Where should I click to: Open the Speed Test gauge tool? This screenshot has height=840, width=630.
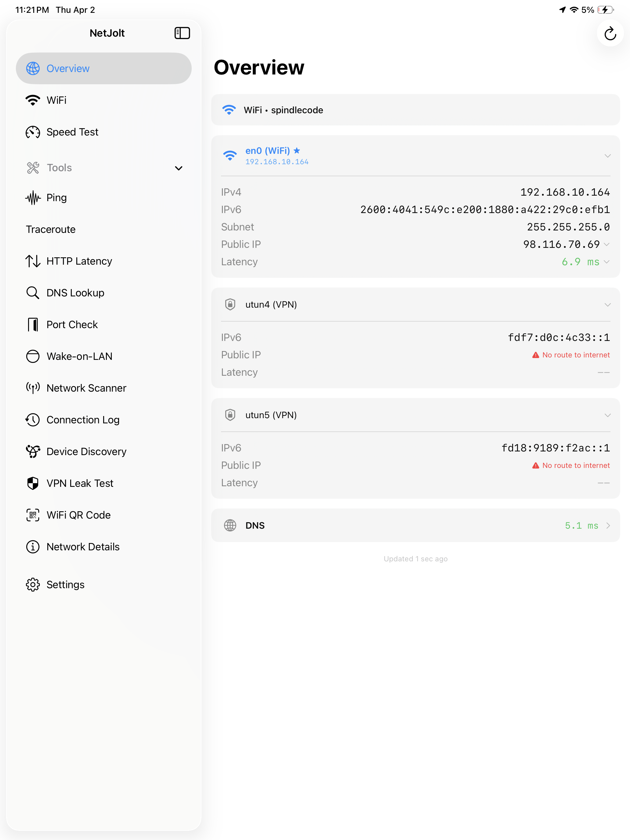pos(72,132)
